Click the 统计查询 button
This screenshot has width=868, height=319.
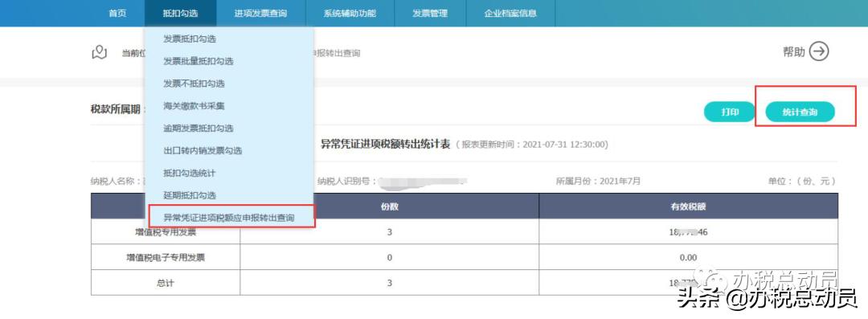(x=800, y=112)
